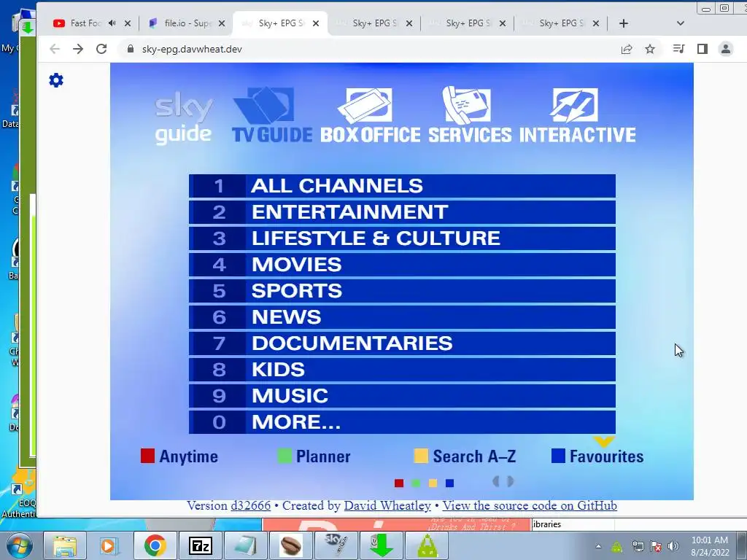Open the version d32666 link
This screenshot has width=747, height=560.
coord(251,506)
